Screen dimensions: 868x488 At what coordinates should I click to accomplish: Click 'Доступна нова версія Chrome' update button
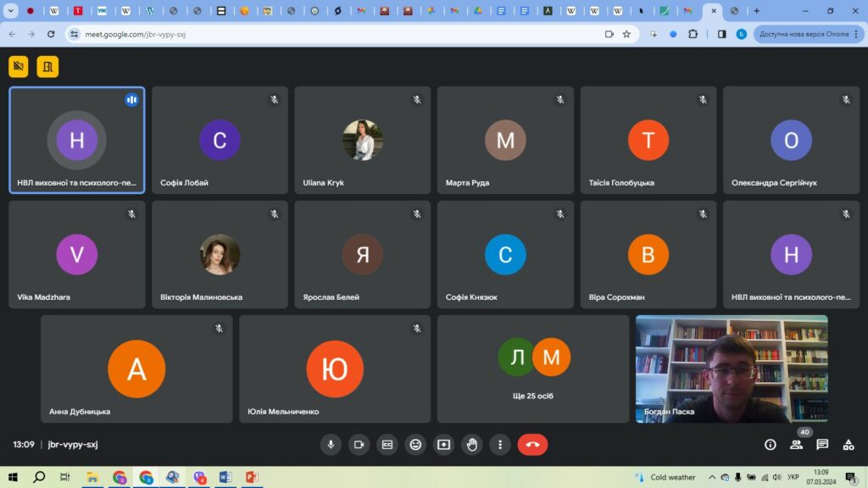coord(804,34)
